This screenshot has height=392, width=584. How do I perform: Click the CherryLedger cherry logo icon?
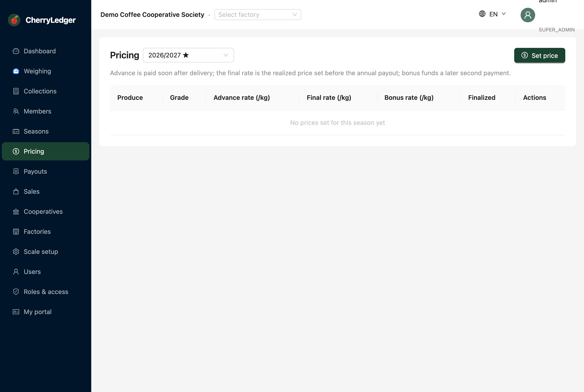click(x=14, y=20)
